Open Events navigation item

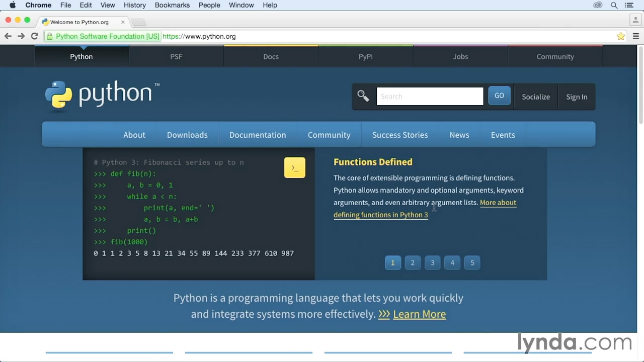click(503, 135)
